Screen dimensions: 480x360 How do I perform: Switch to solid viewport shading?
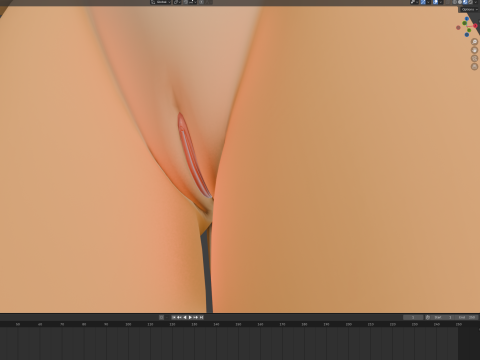tap(460, 2)
